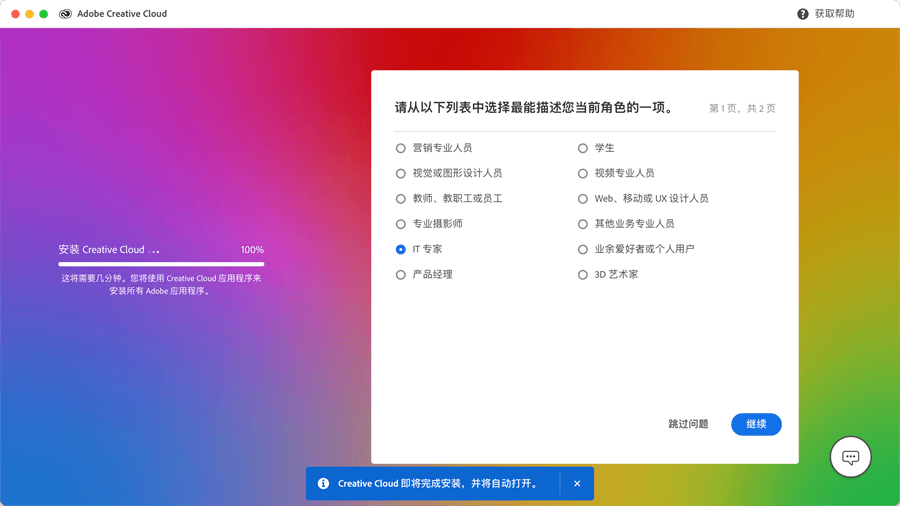900x506 pixels.
Task: Click the Creative Cloud 即将完成安装 message
Action: 439,484
